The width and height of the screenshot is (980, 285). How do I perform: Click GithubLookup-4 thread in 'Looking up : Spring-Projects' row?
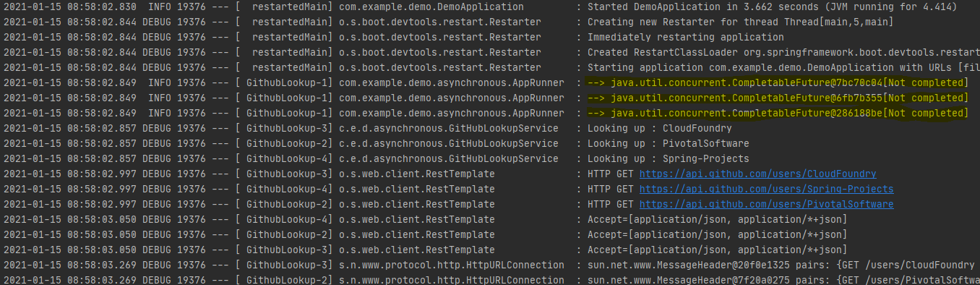pyautogui.click(x=287, y=158)
